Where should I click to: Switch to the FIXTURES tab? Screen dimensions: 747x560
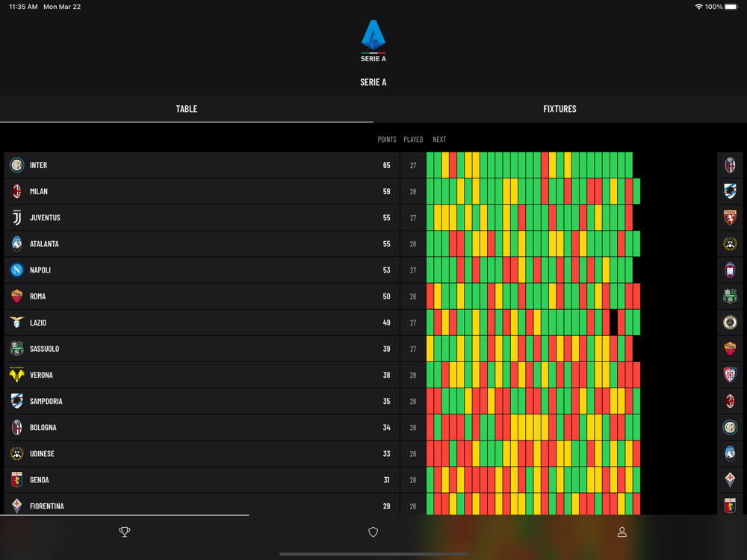pyautogui.click(x=560, y=109)
